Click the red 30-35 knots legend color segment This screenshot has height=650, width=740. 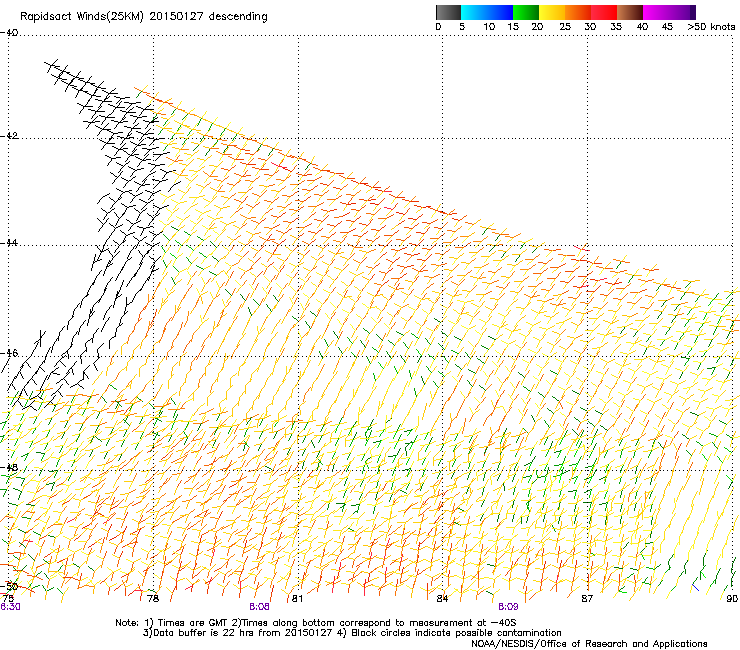pyautogui.click(x=604, y=12)
